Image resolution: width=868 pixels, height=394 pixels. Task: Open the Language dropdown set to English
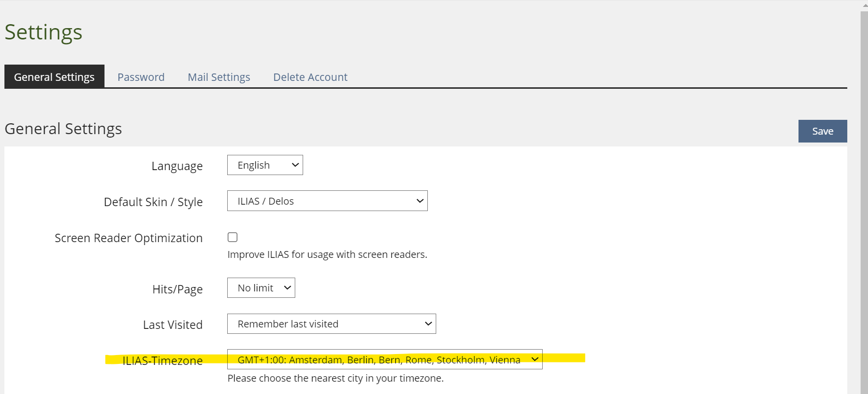(265, 165)
